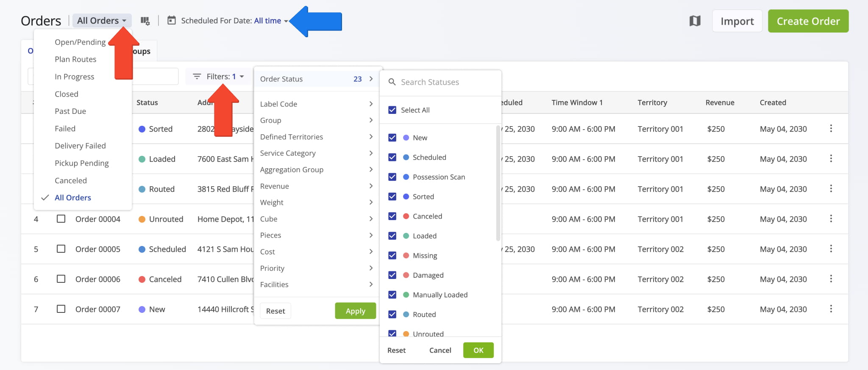Viewport: 868px width, 370px height.
Task: Tick the checkbox for Order 00005
Action: pyautogui.click(x=61, y=249)
